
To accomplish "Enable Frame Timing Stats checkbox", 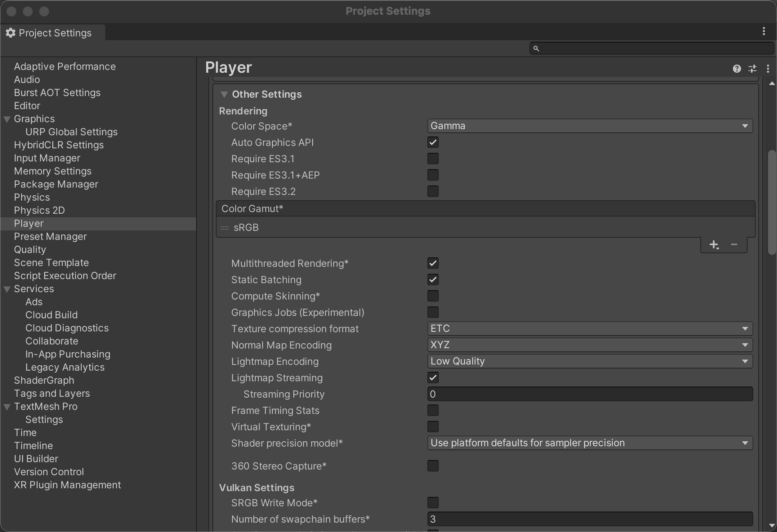I will click(x=433, y=410).
